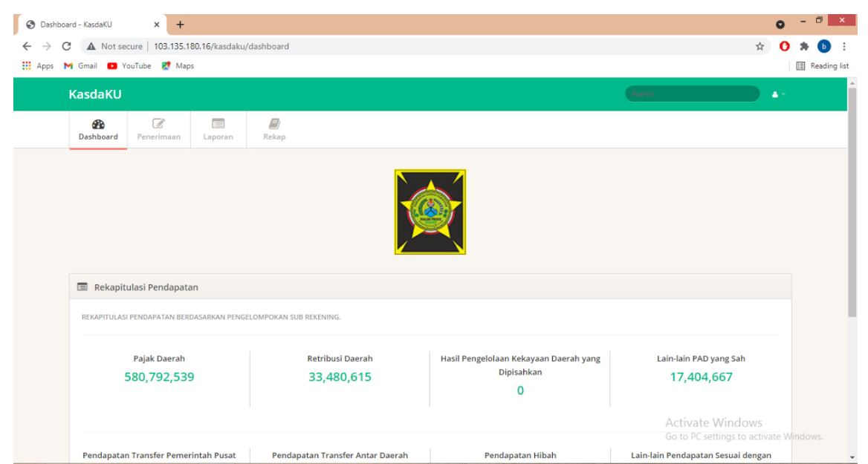Click the scrollbar down arrow
Screen dimensions: 868x464
click(852, 458)
